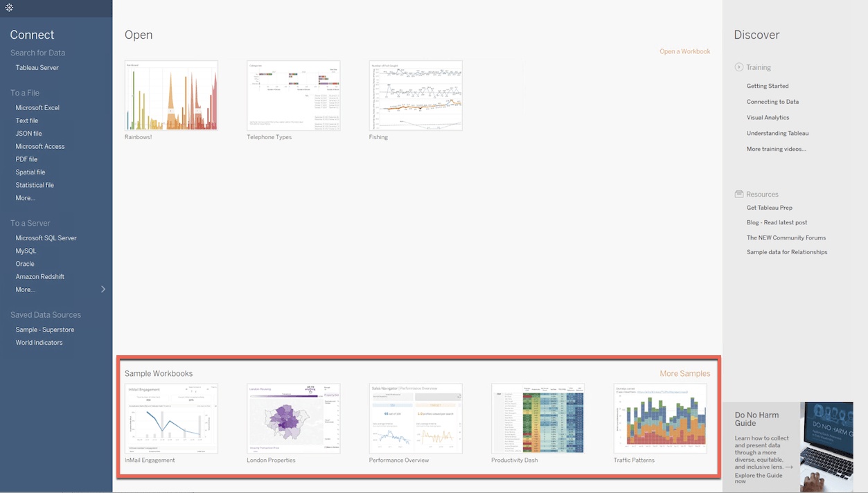The height and width of the screenshot is (493, 868).
Task: Open Performance Overview sample workbook thumbnail
Action: 416,419
